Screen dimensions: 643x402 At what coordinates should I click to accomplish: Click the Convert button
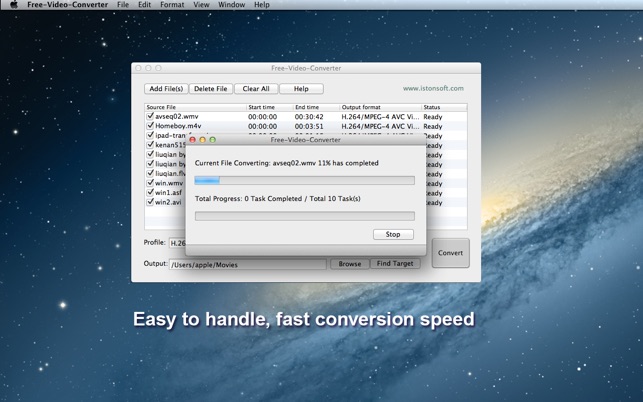pos(450,253)
